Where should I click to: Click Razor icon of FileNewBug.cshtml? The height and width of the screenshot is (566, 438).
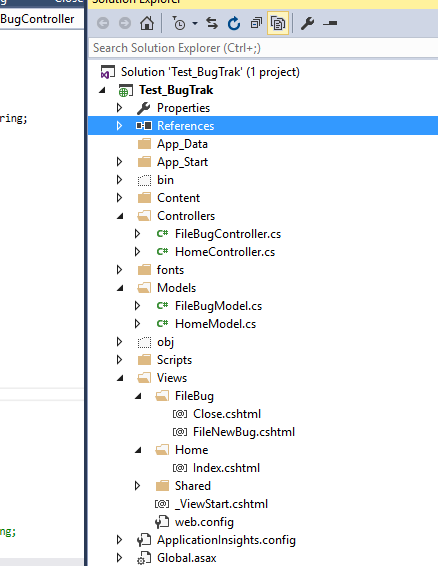click(180, 432)
